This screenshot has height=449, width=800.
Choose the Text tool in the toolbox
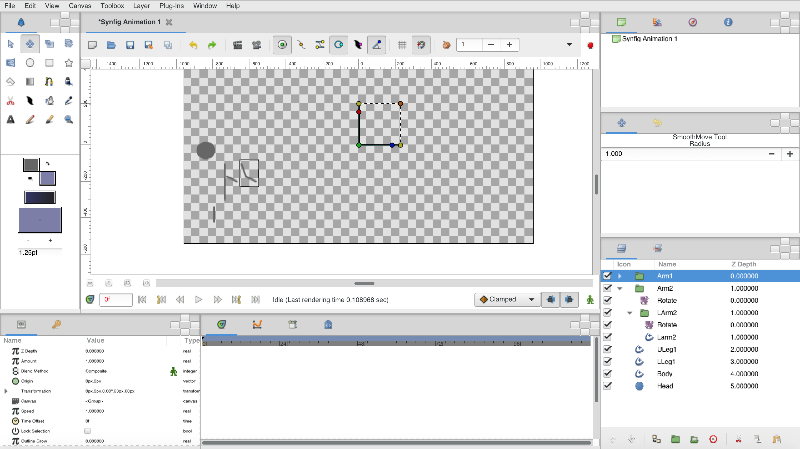coord(10,119)
